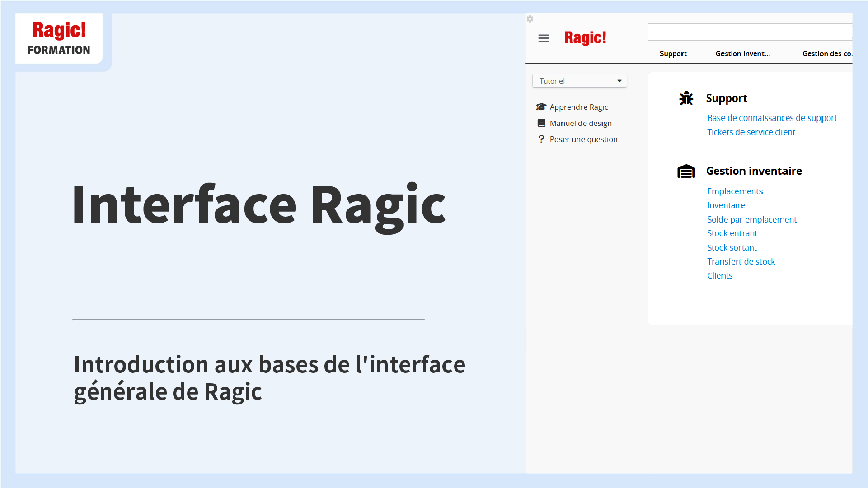868x488 pixels.
Task: Click the top search input field
Action: coord(749,33)
